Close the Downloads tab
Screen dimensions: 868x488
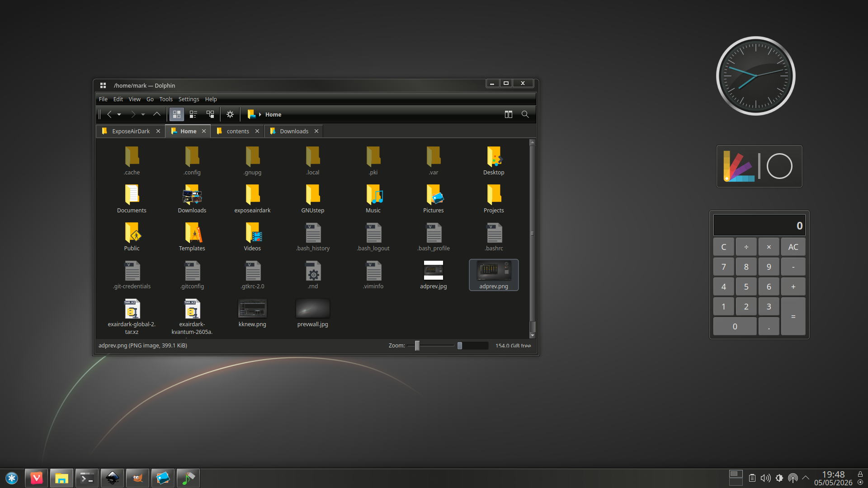pos(316,131)
